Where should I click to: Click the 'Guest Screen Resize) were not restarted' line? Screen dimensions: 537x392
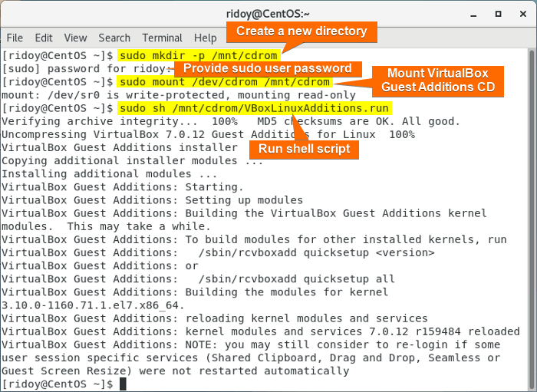(176, 371)
